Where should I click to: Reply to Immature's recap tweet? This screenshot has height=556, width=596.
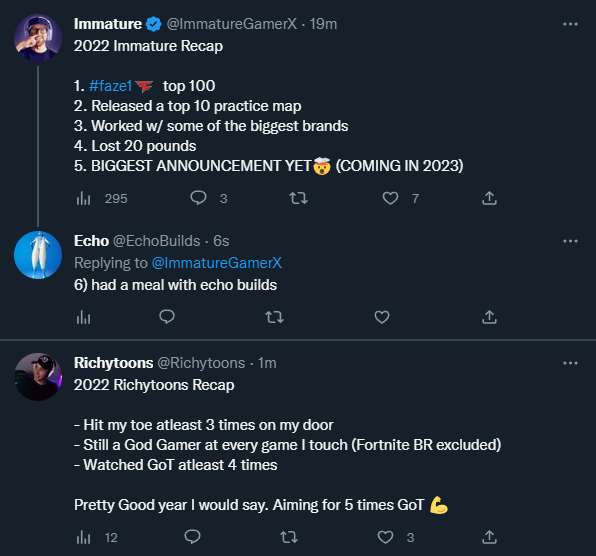tap(198, 198)
